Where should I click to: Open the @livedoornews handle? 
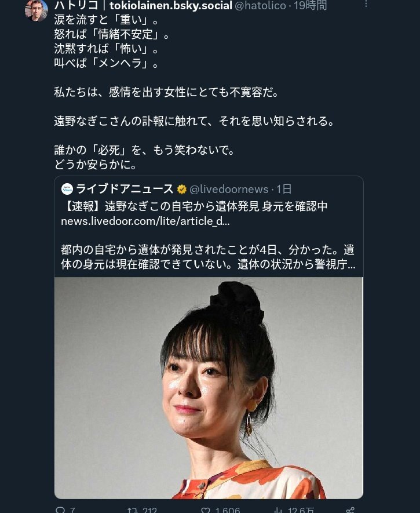tap(229, 189)
